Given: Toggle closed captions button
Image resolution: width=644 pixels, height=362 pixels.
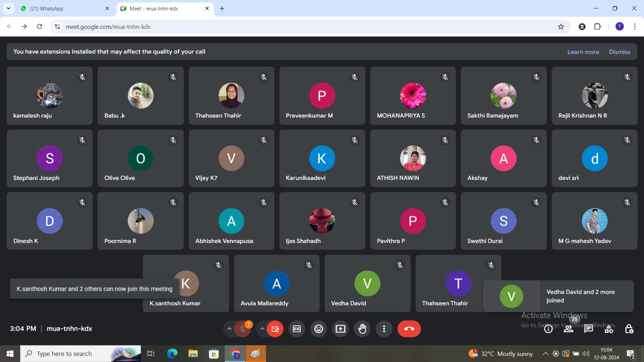Looking at the screenshot, I should click(297, 329).
